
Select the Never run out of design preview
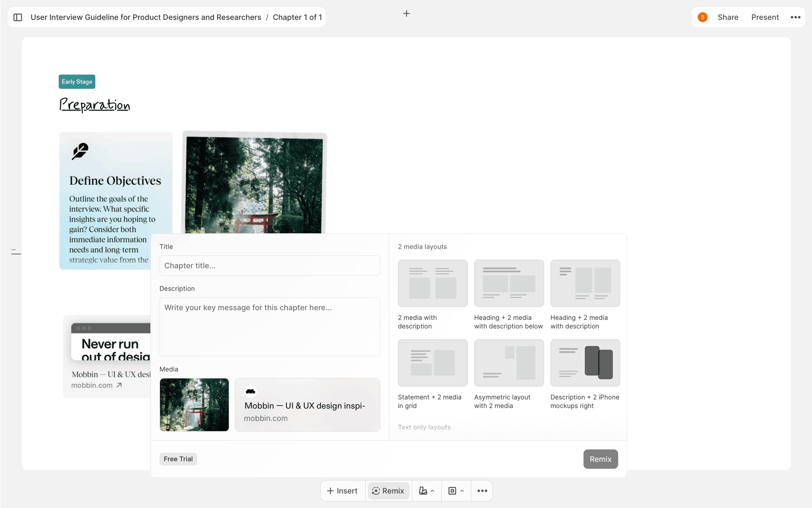111,342
